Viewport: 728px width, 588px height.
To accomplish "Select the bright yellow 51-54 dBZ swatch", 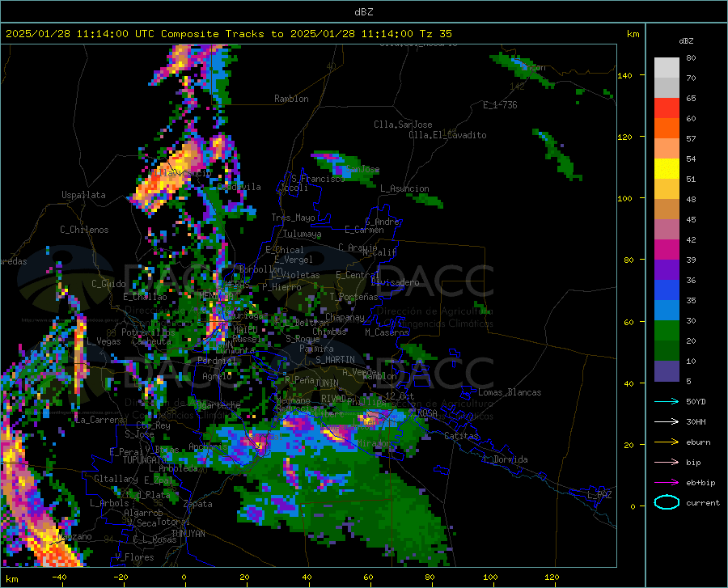I will (x=667, y=169).
